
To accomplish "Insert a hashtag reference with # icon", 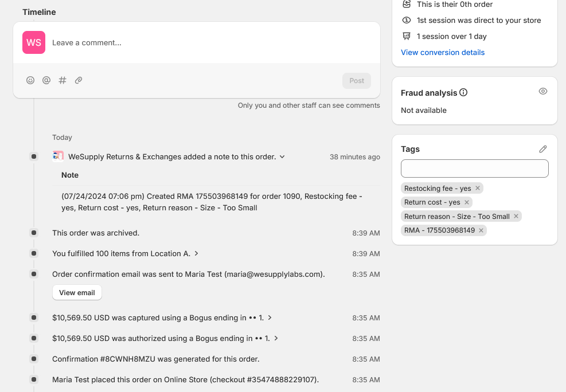I will tap(63, 80).
